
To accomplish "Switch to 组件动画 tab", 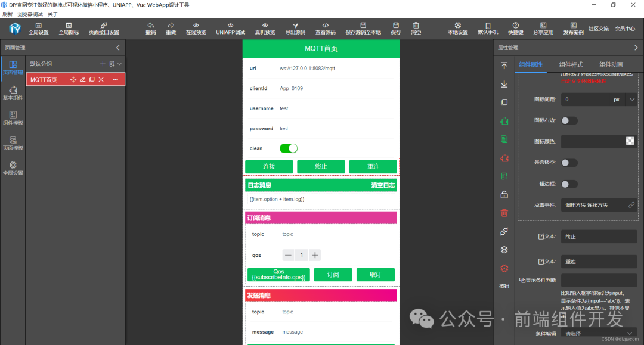I will 611,64.
